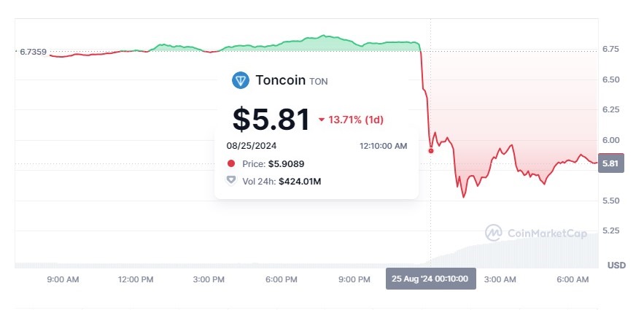Click the red down-triangle beside 13.71%
The image size is (644, 310).
click(322, 120)
